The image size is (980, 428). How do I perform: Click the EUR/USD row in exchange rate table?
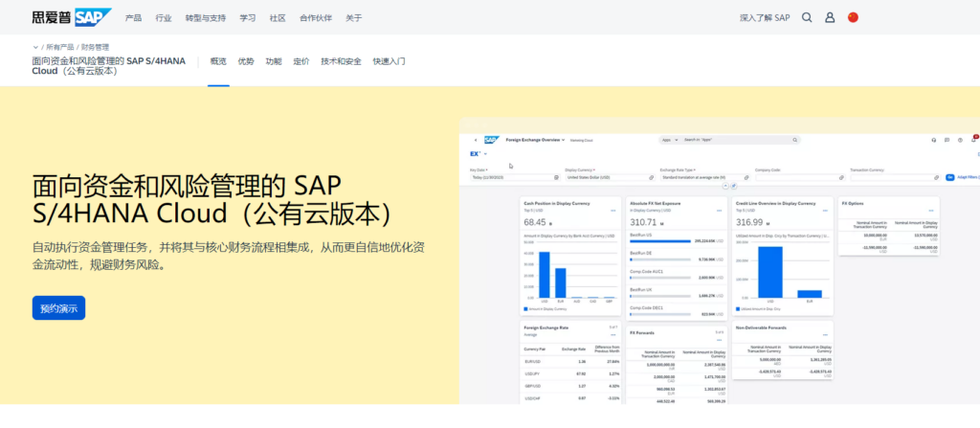click(571, 362)
